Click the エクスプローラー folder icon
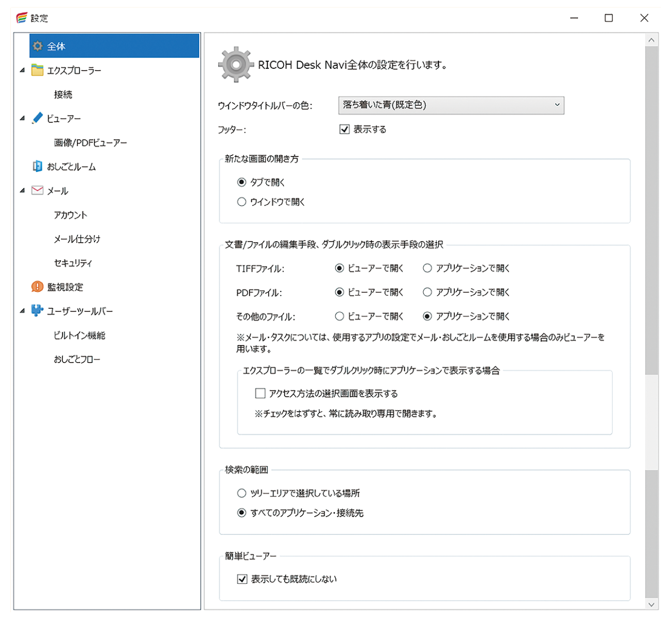 pyautogui.click(x=37, y=70)
